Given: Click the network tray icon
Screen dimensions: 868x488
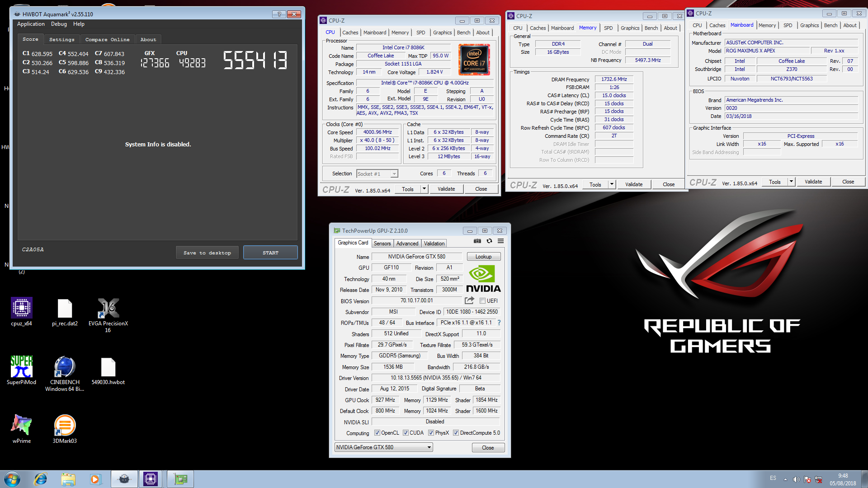Looking at the screenshot, I should (x=818, y=479).
